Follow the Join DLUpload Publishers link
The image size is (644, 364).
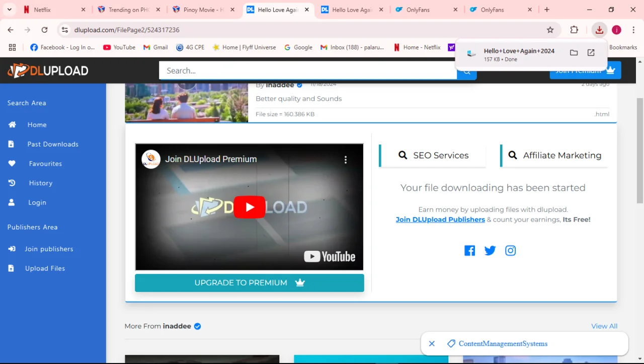click(x=440, y=220)
